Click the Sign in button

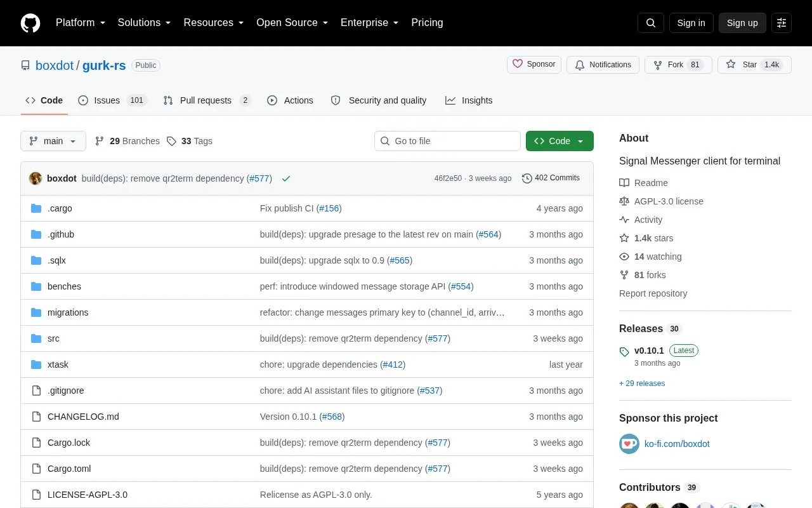[691, 23]
